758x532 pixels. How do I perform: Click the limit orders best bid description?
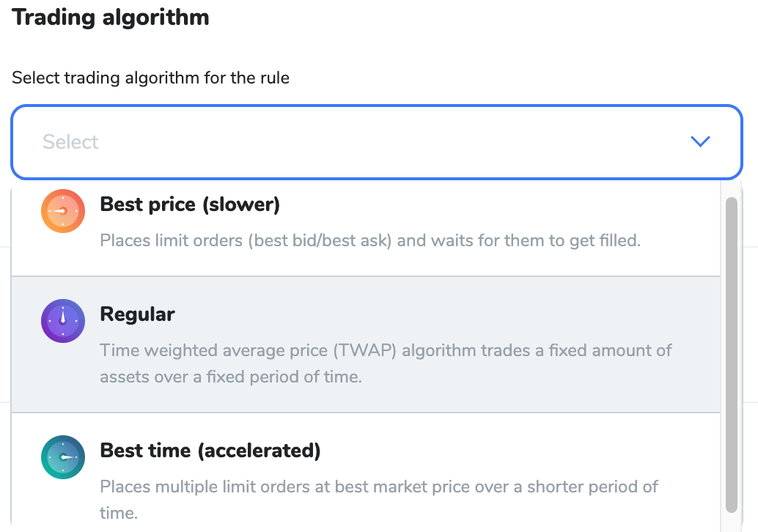click(x=369, y=240)
